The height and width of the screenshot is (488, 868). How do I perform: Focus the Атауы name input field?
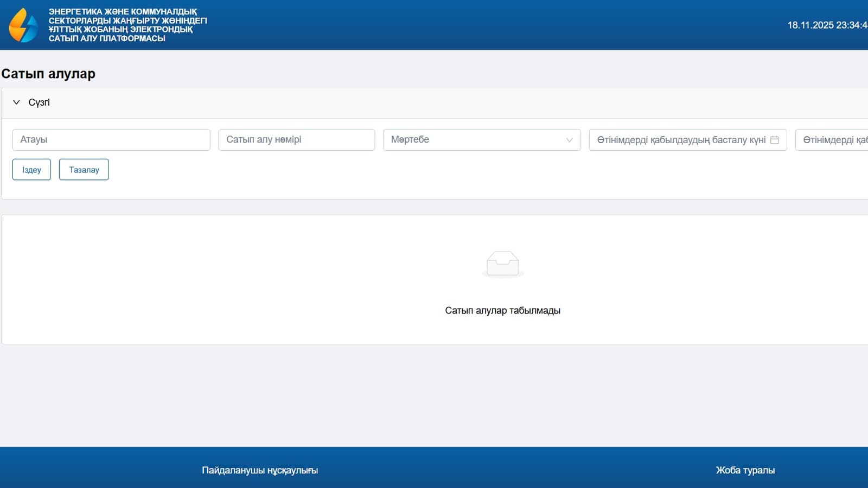pos(111,140)
